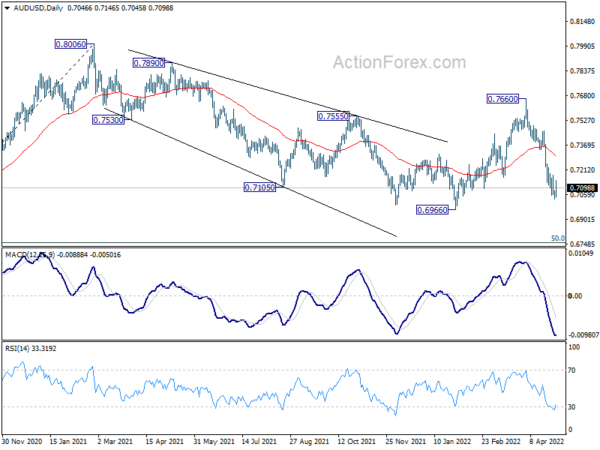Click the RSI 70 level label
Viewport: 600px width, 450px height.
coord(572,370)
